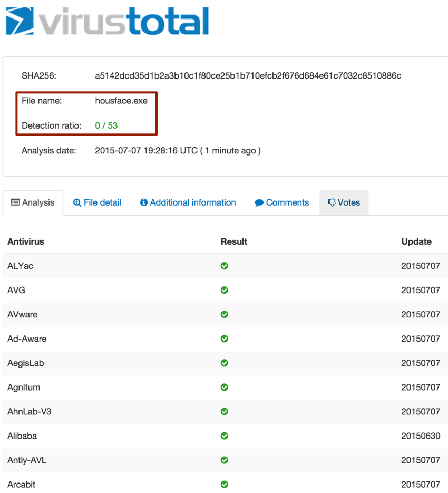The height and width of the screenshot is (493, 448).
Task: Click the green check for Agnitum
Action: tap(225, 388)
